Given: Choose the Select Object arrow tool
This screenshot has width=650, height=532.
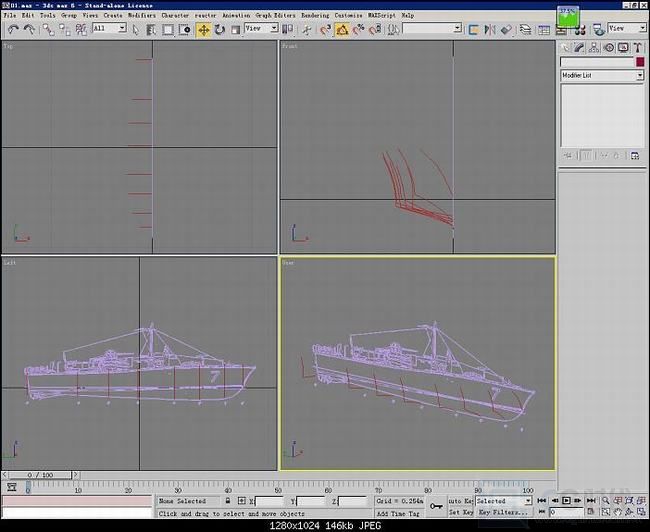Looking at the screenshot, I should click(135, 29).
